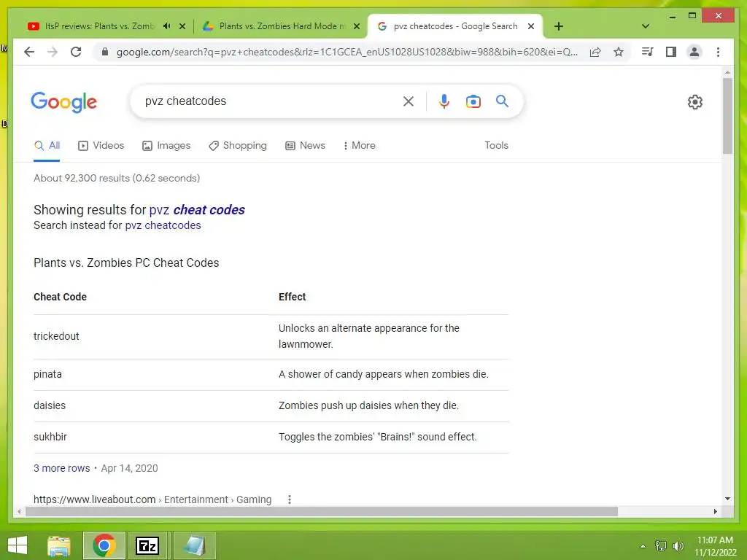The width and height of the screenshot is (747, 560).
Task: Open volume control in system tray
Action: tap(678, 546)
